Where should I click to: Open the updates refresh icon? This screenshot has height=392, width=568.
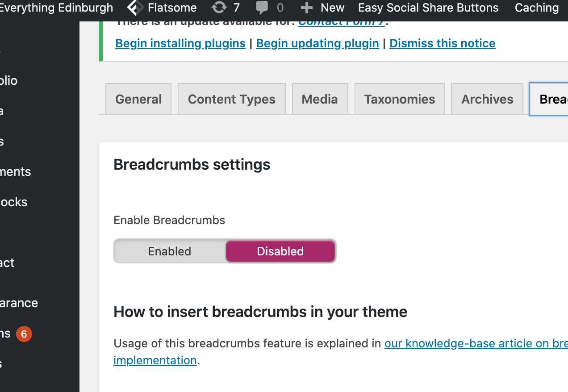[219, 8]
